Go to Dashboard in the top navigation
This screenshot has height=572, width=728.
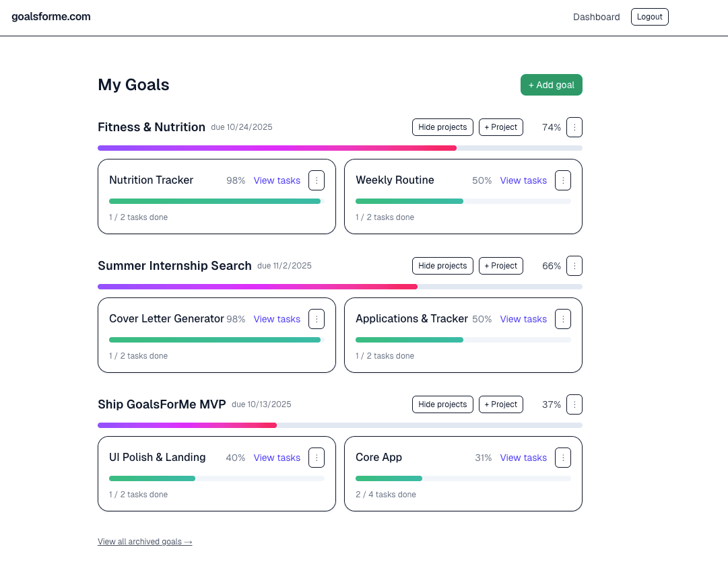[596, 17]
